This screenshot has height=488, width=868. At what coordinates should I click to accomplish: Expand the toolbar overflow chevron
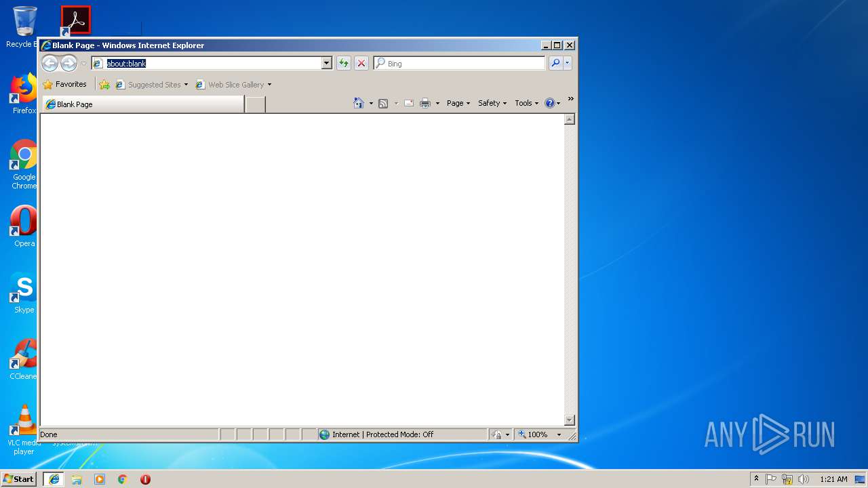pyautogui.click(x=571, y=99)
